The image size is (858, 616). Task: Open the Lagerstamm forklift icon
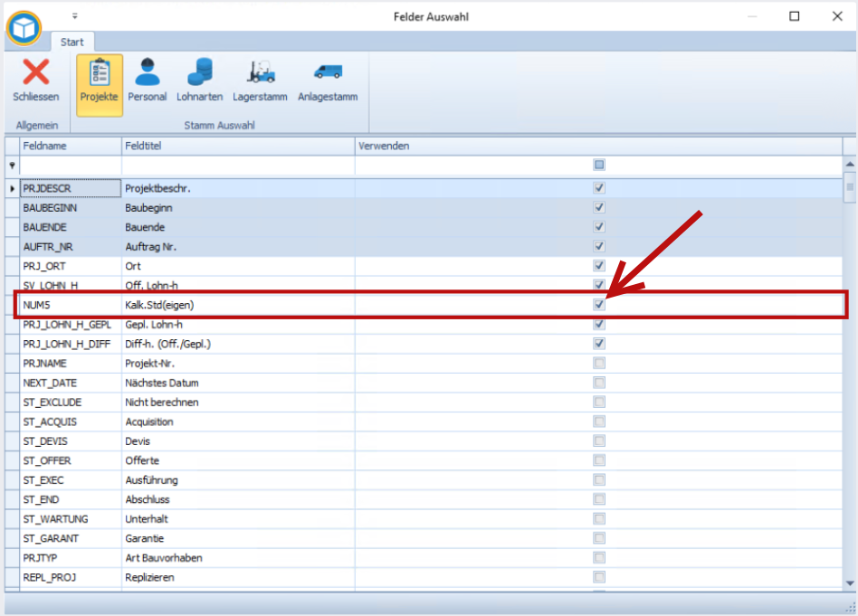click(x=260, y=72)
